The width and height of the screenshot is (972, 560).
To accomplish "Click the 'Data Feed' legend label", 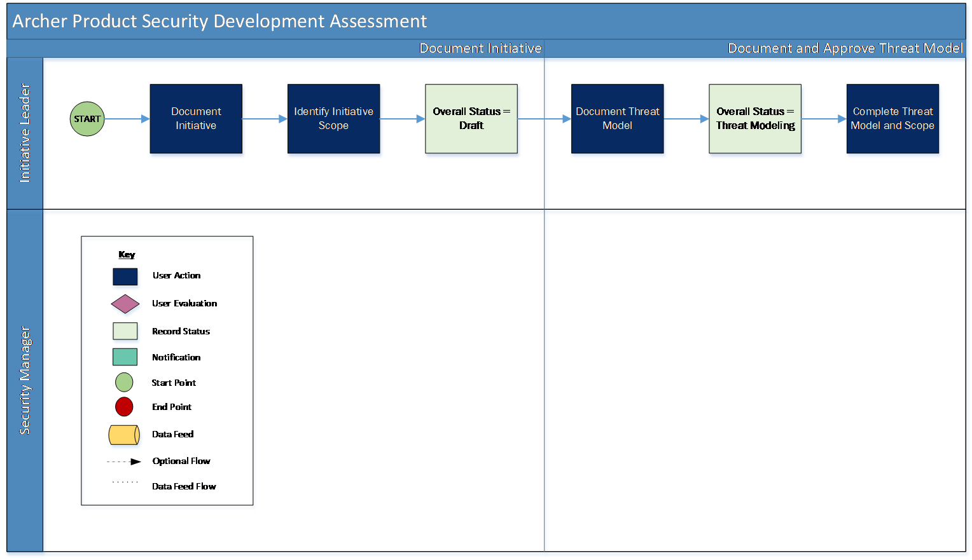I will pyautogui.click(x=172, y=434).
